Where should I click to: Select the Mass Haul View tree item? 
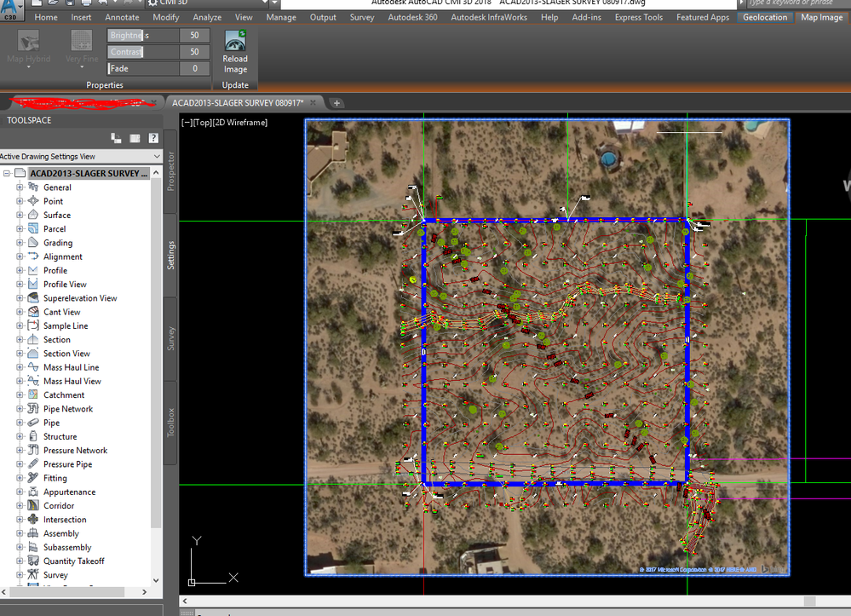click(x=72, y=381)
